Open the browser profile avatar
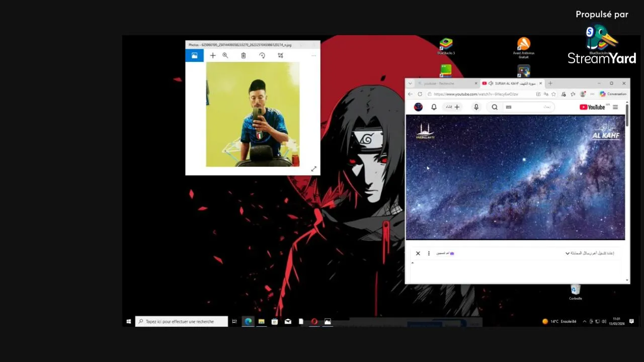This screenshot has height=362, width=644. coord(583,94)
